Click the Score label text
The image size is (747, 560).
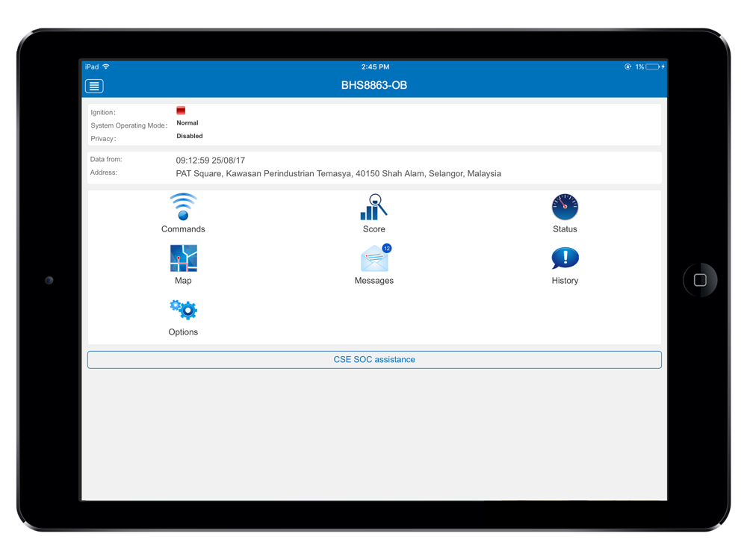[x=374, y=229]
